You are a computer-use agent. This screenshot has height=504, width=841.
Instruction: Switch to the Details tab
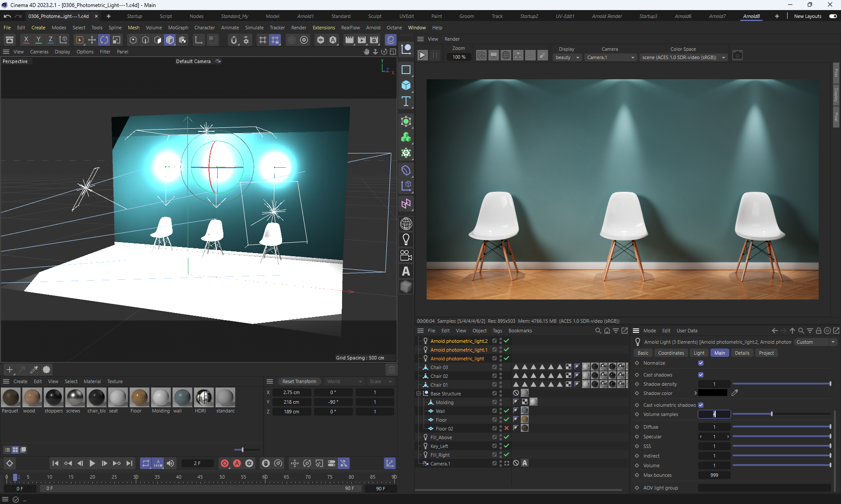pyautogui.click(x=742, y=353)
